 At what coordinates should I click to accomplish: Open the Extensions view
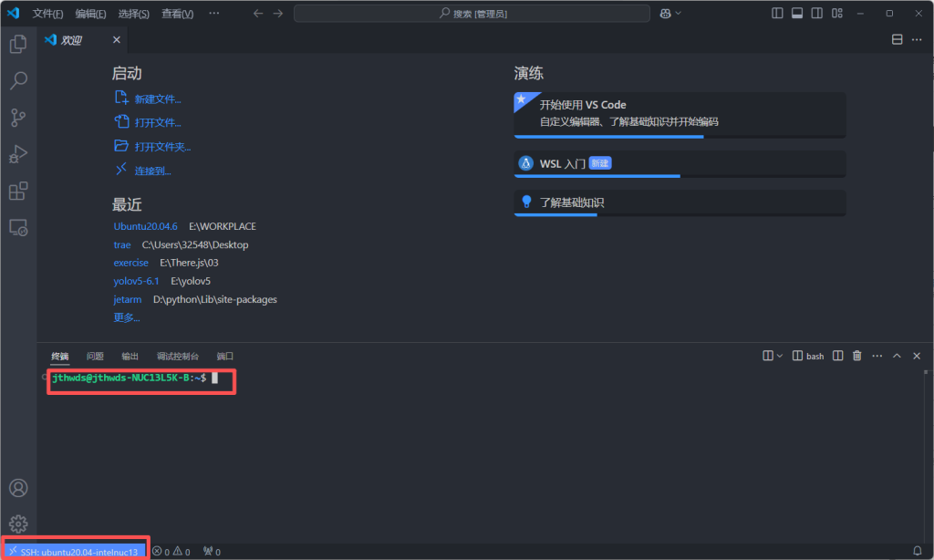[17, 191]
